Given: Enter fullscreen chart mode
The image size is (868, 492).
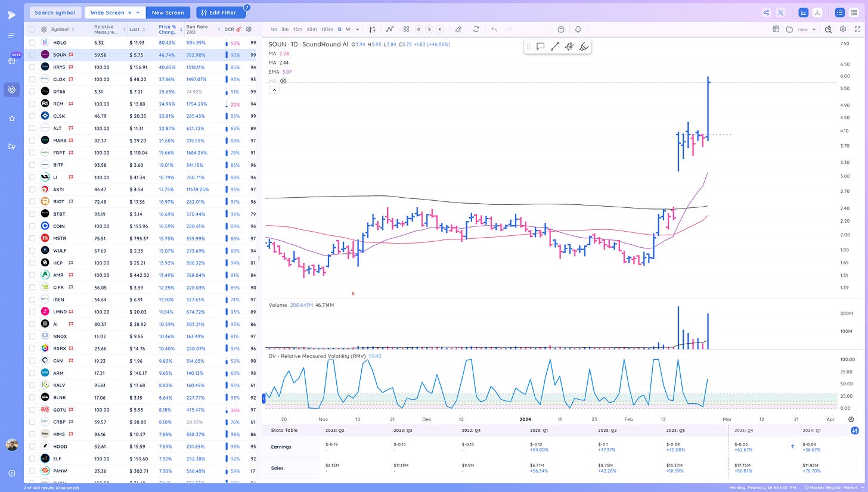Looking at the screenshot, I should (x=858, y=29).
